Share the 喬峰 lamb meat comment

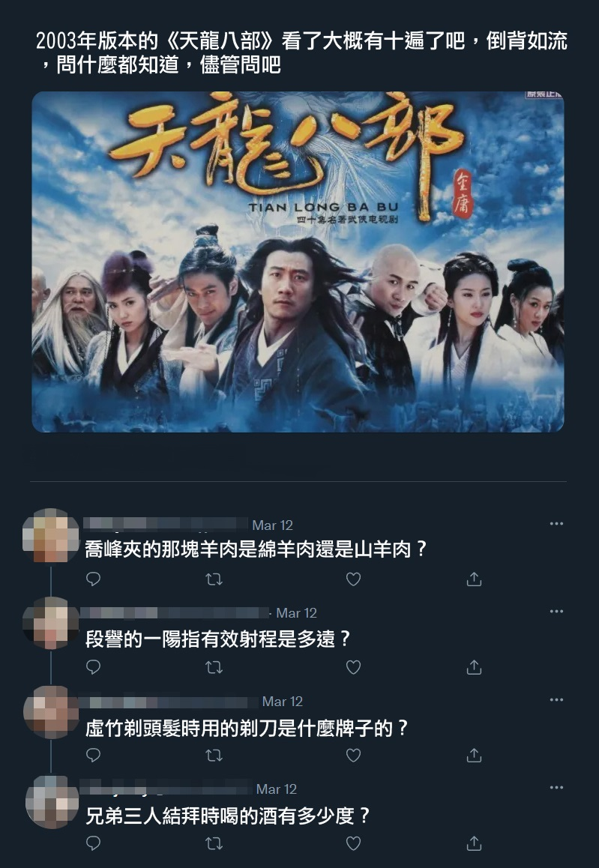tap(474, 579)
